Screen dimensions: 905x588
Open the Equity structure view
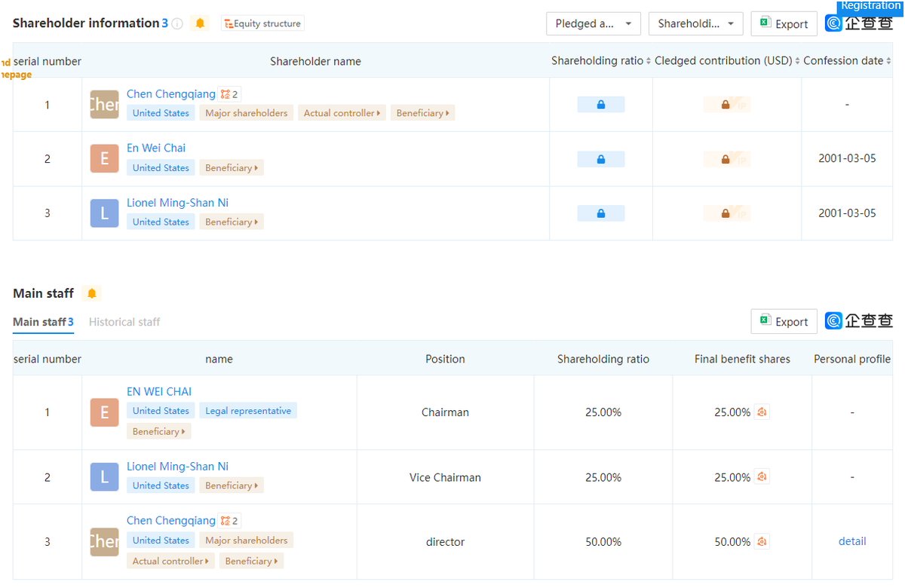pyautogui.click(x=262, y=23)
